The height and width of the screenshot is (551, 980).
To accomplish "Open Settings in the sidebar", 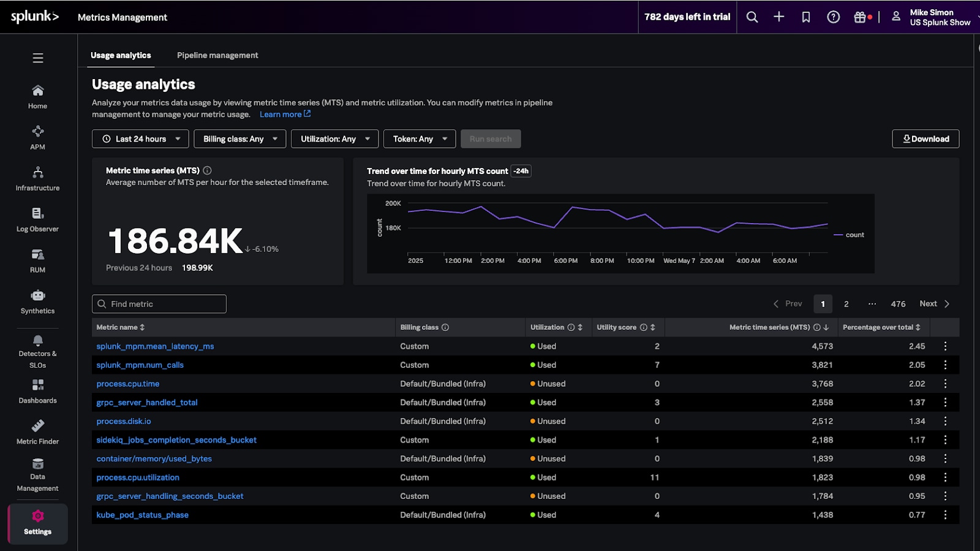I will tap(37, 523).
